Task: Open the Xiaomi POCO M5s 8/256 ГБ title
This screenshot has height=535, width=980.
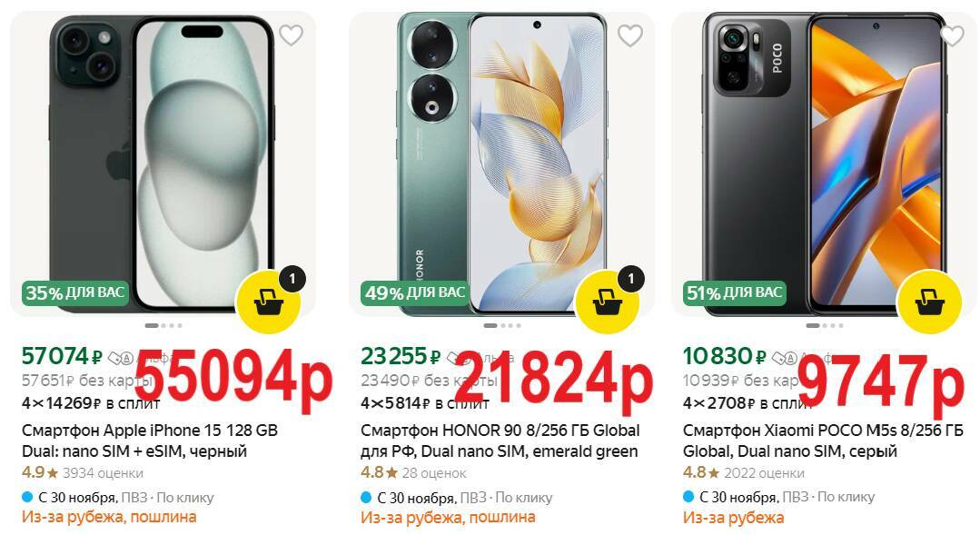Action: pyautogui.click(x=823, y=441)
